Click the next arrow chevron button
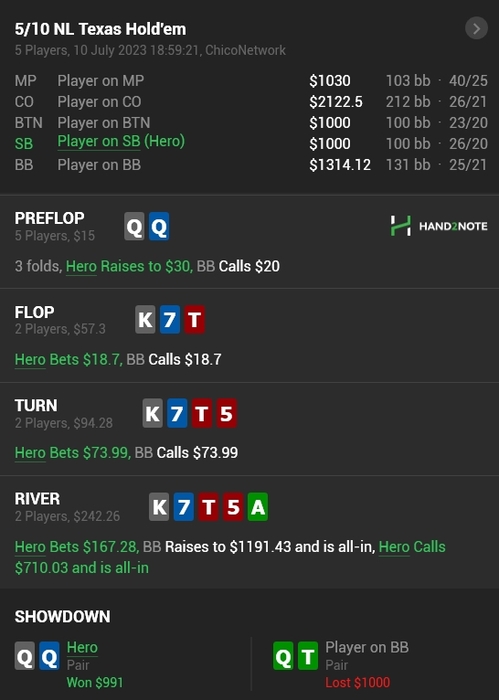This screenshot has height=700, width=499. (x=476, y=29)
